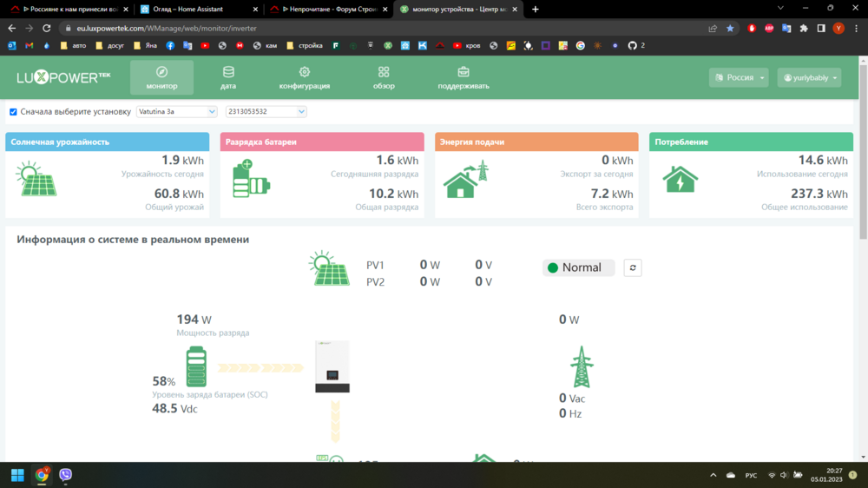Open the конфигурация navigation tab
This screenshot has width=868, height=488.
(305, 77)
